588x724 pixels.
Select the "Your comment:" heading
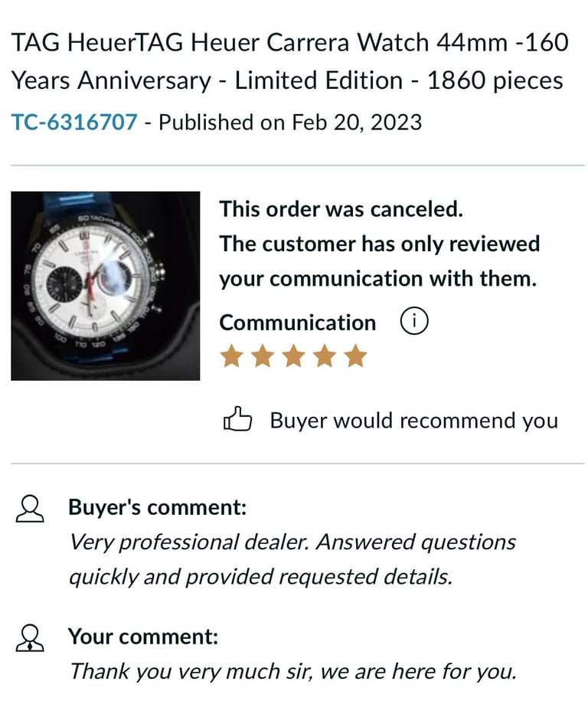pos(143,637)
